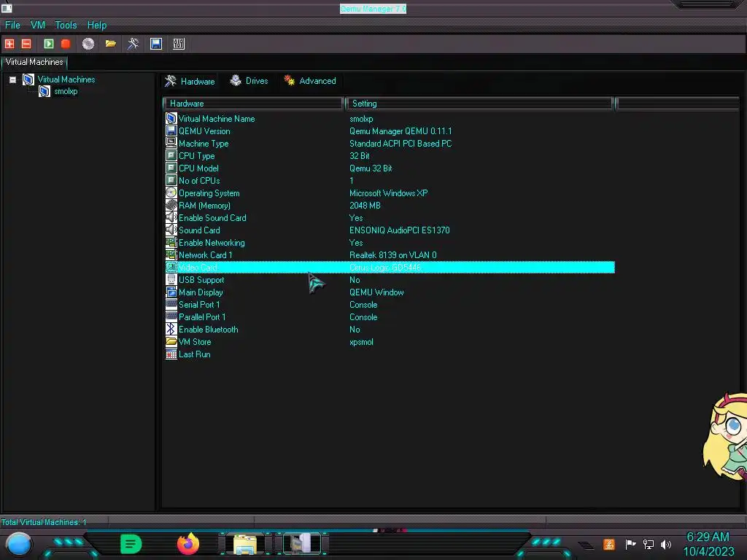Click the Setting column header
This screenshot has width=747, height=560.
[x=479, y=104]
